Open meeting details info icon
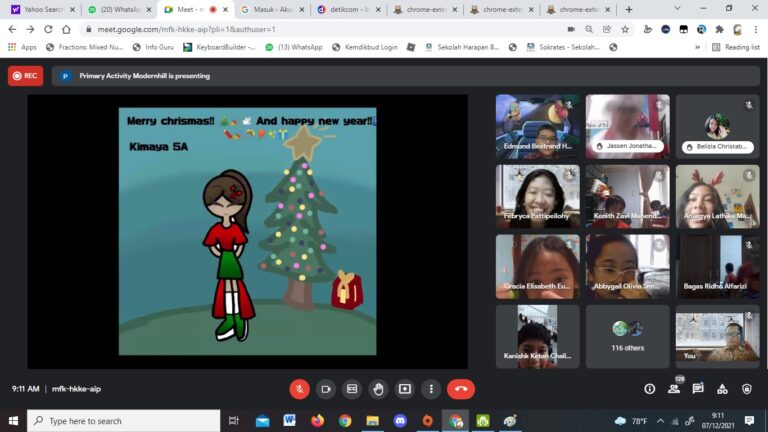Viewport: 768px width, 432px height. [650, 389]
